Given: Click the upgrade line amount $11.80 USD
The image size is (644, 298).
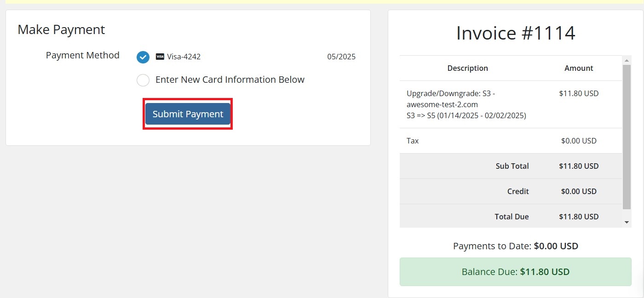Looking at the screenshot, I should pos(579,93).
